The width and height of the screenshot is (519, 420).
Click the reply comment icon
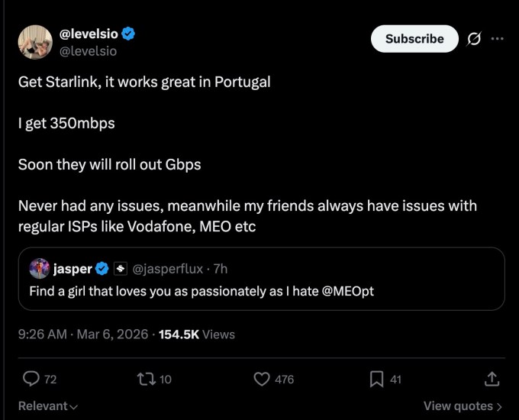[31, 379]
